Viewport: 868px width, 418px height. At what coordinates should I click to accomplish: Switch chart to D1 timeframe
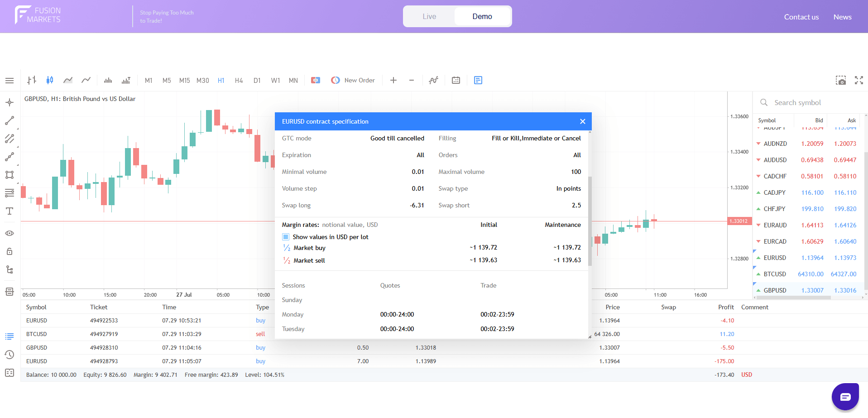(x=257, y=81)
